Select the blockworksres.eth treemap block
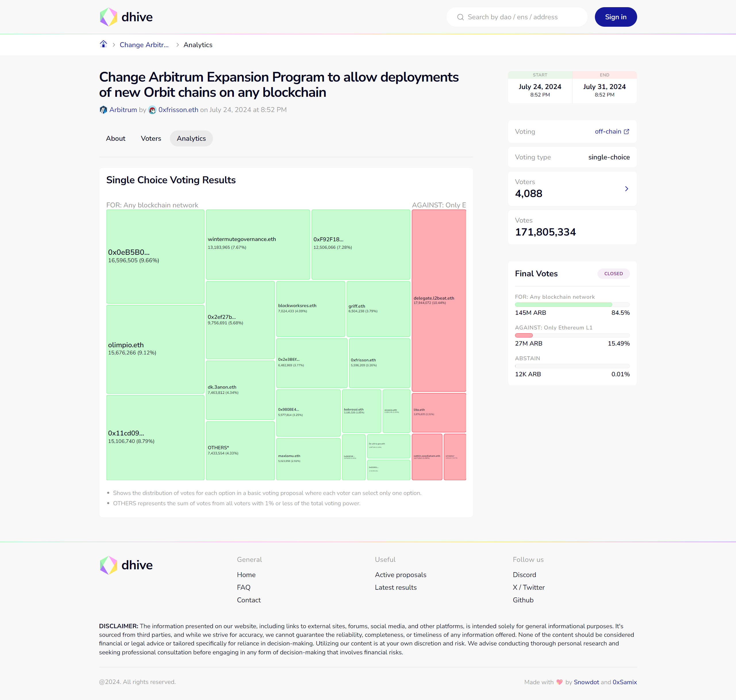Image resolution: width=736 pixels, height=700 pixels. [x=311, y=309]
